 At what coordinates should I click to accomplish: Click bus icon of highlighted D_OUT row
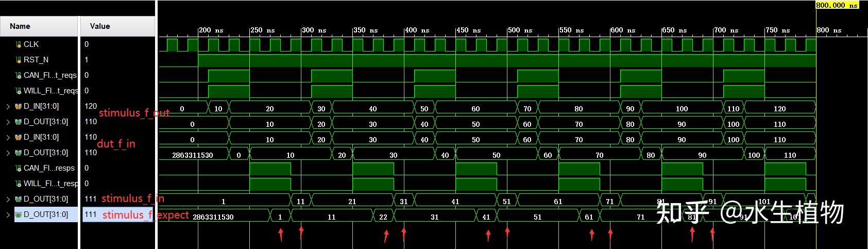[19, 214]
